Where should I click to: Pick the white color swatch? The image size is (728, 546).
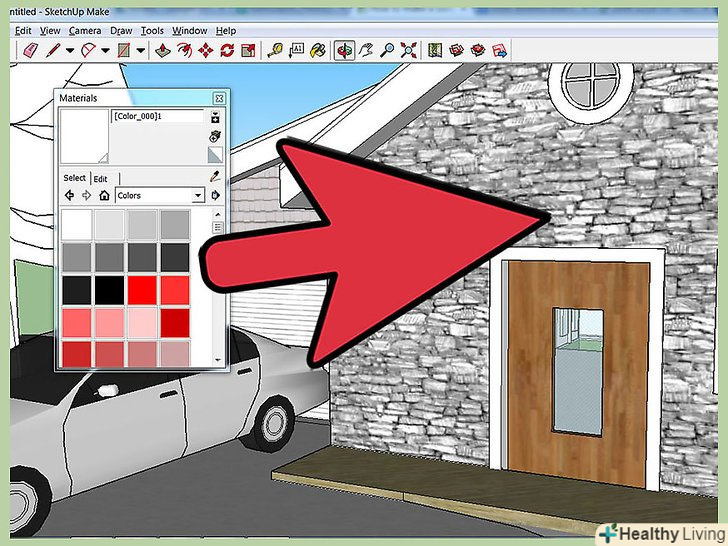pyautogui.click(x=77, y=225)
